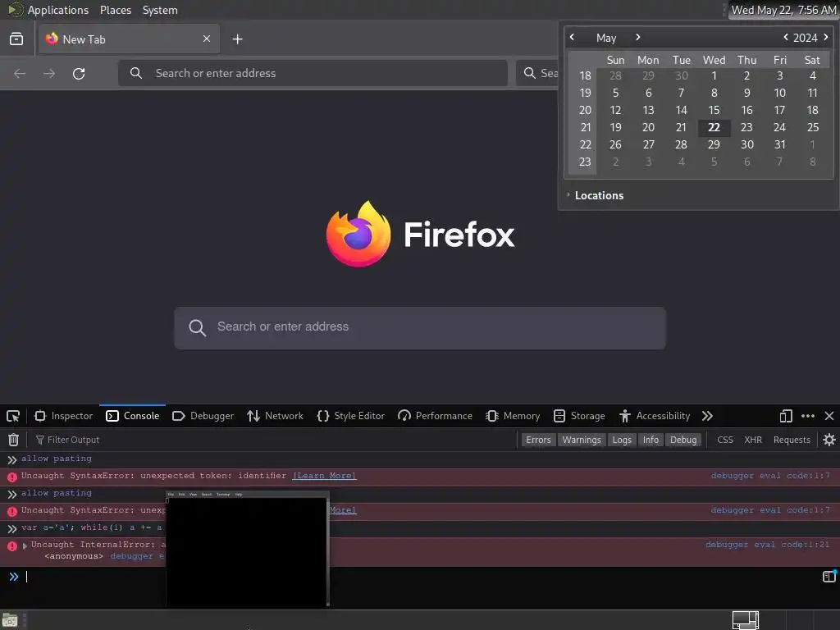The height and width of the screenshot is (630, 840).
Task: Open first debugger eval code:1:7 link
Action: [770, 476]
